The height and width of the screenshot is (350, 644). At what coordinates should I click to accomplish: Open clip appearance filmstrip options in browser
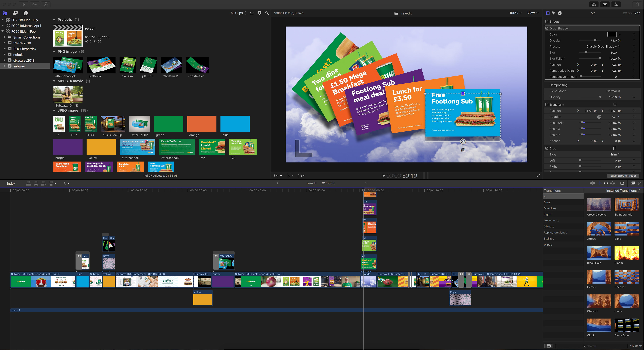(x=259, y=13)
